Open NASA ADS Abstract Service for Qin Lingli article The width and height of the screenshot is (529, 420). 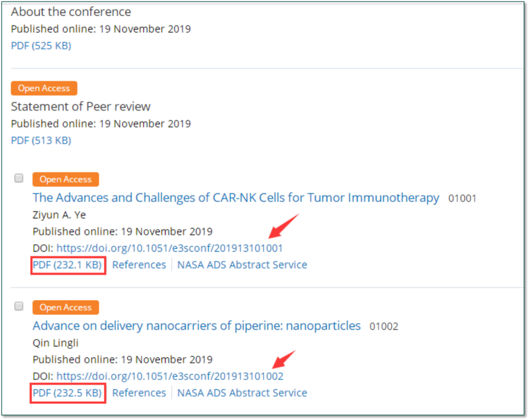[242, 393]
